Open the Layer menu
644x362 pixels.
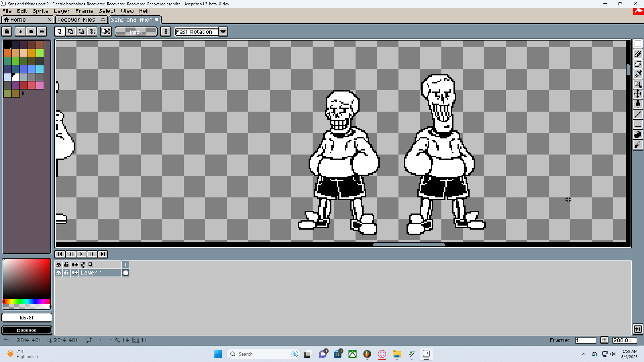tap(62, 11)
